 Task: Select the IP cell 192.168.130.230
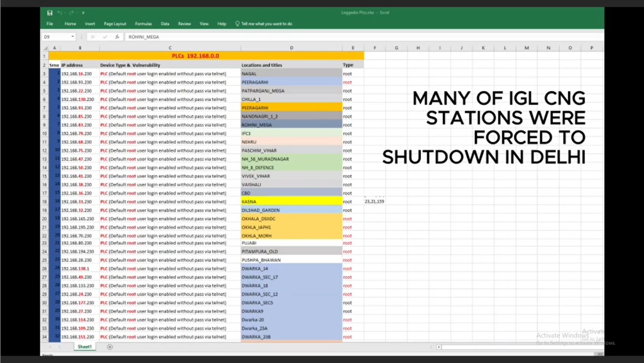click(x=80, y=99)
